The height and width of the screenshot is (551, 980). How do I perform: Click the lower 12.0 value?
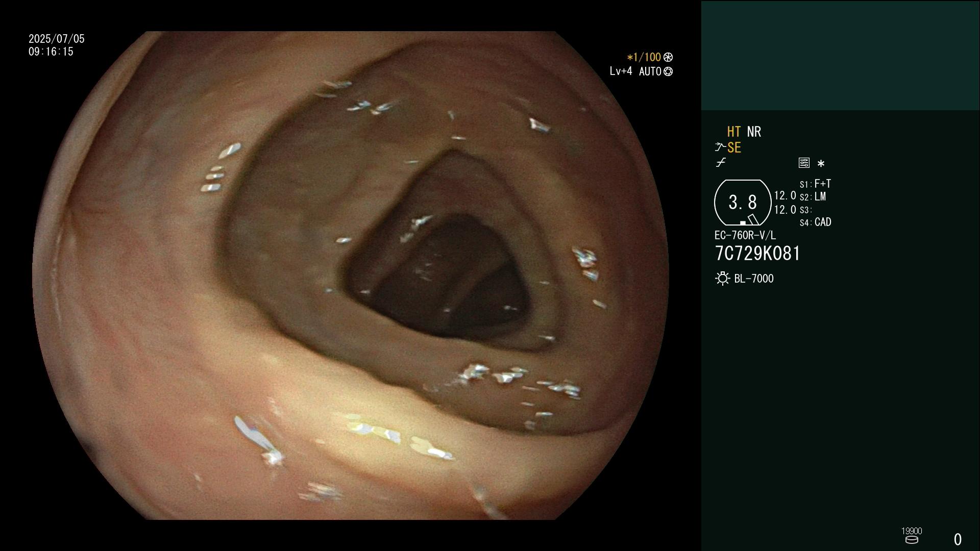point(785,210)
